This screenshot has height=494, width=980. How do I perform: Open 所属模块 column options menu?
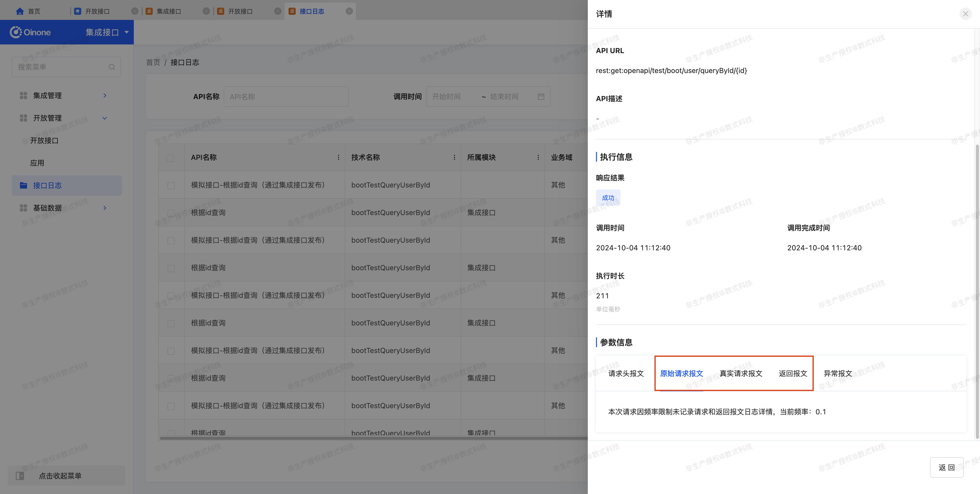538,157
